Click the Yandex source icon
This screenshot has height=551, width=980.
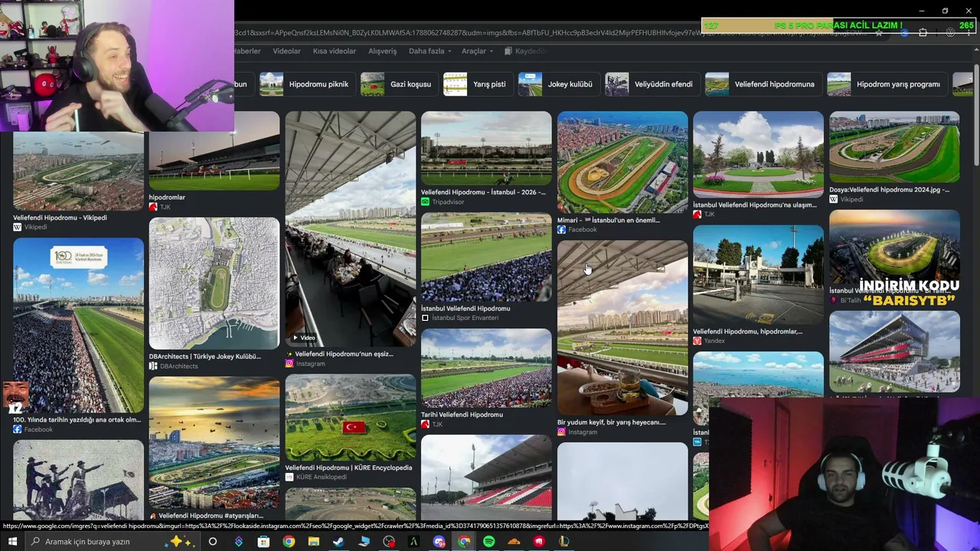click(x=697, y=341)
